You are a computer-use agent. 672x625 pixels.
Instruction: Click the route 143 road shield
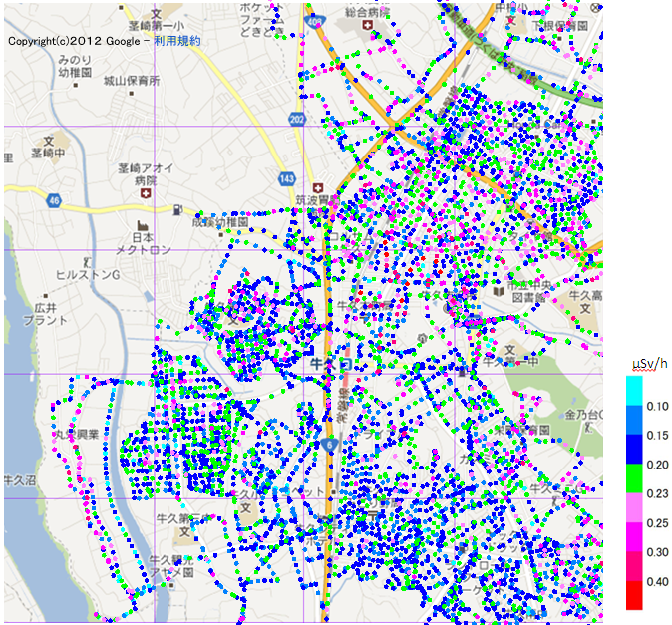[287, 179]
